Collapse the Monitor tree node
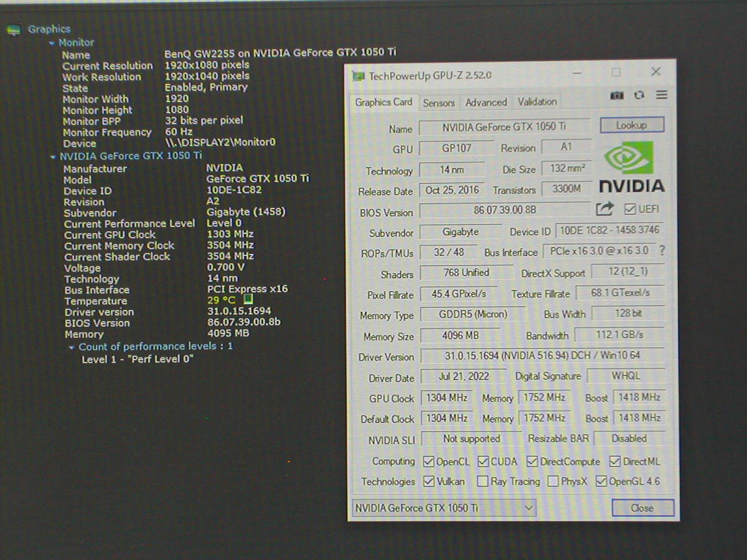 click(x=52, y=43)
